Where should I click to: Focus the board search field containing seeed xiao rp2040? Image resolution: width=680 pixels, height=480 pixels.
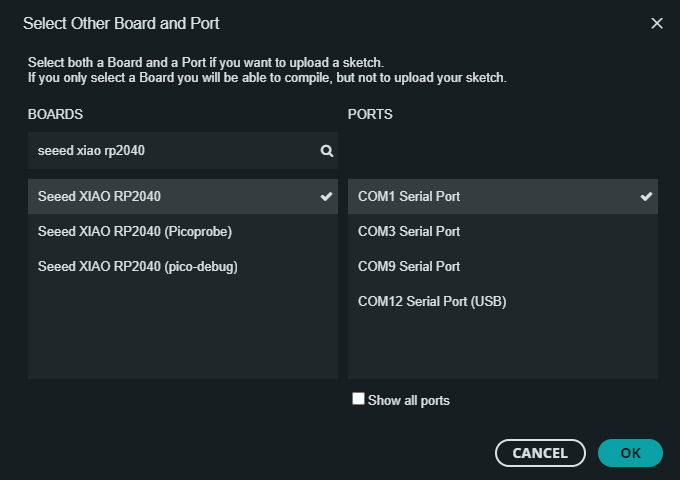pyautogui.click(x=183, y=150)
